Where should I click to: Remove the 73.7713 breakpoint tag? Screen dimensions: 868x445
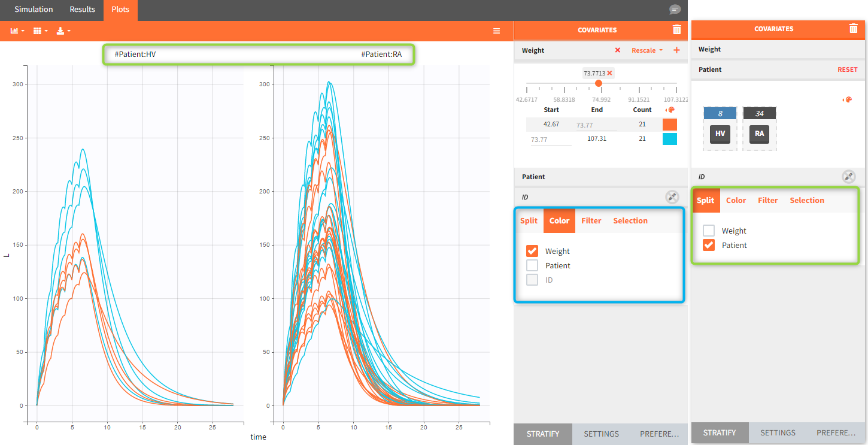(x=609, y=73)
